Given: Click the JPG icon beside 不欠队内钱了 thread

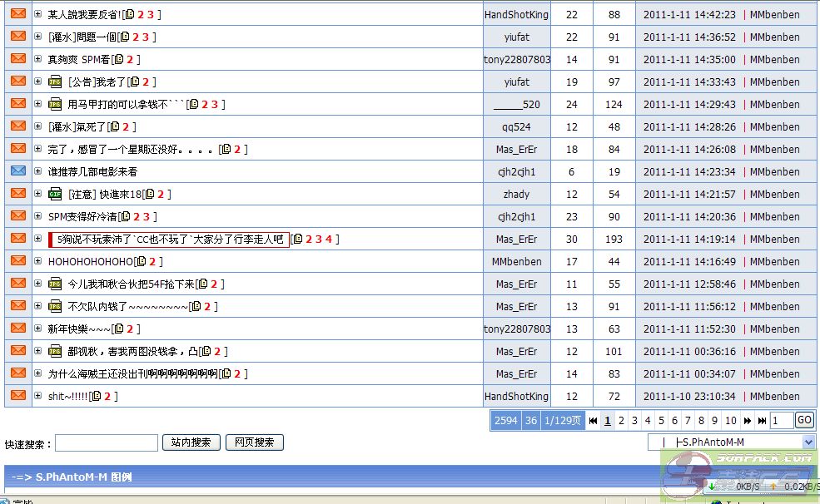Looking at the screenshot, I should [x=55, y=306].
